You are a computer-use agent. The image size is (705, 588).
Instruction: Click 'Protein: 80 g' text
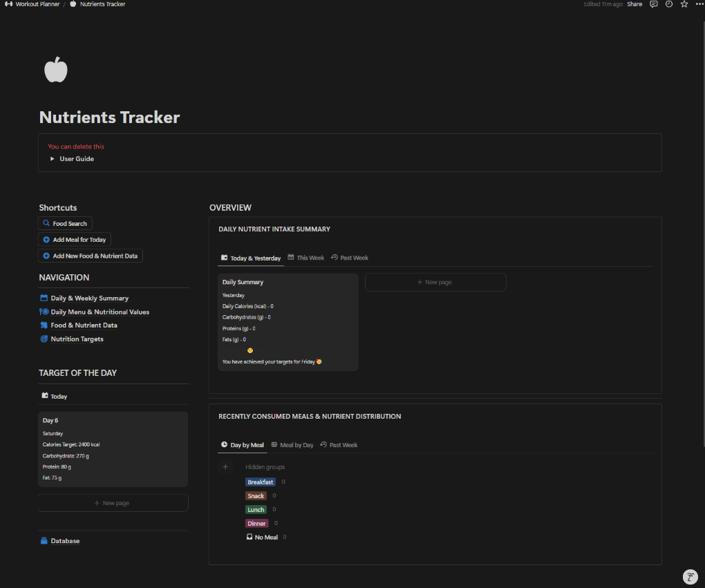(57, 466)
